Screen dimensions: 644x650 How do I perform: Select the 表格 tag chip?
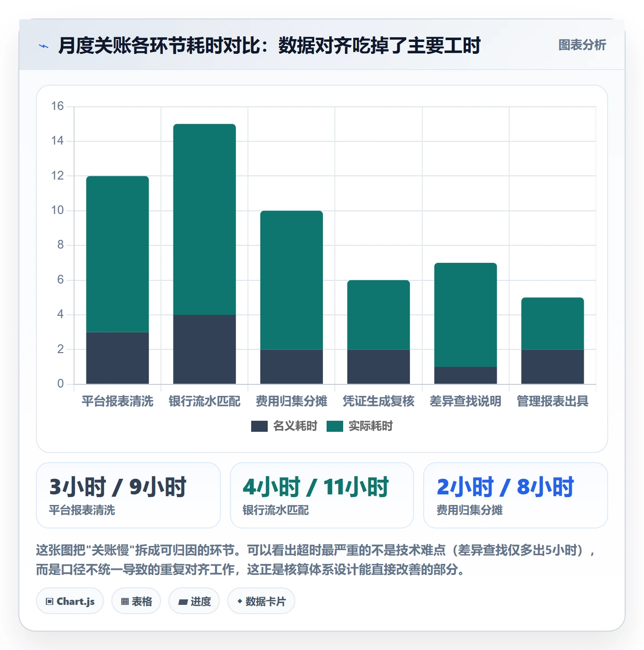click(x=136, y=601)
